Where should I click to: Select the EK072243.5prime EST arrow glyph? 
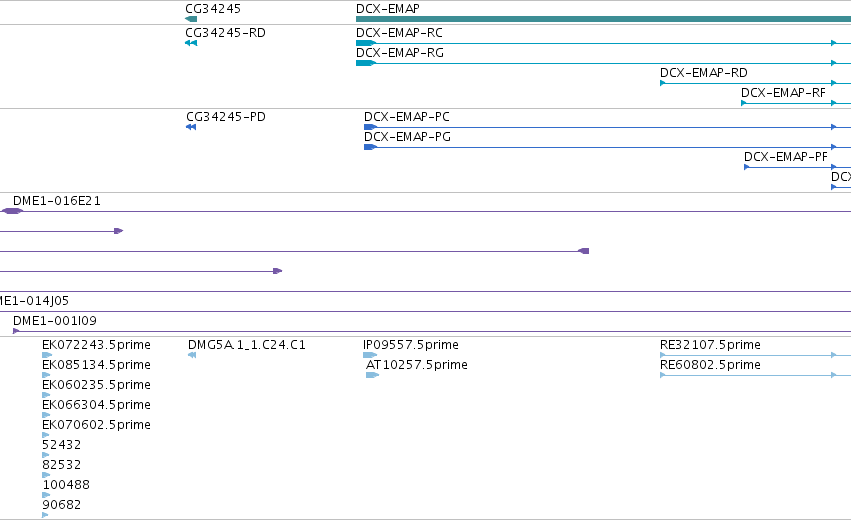click(x=47, y=355)
